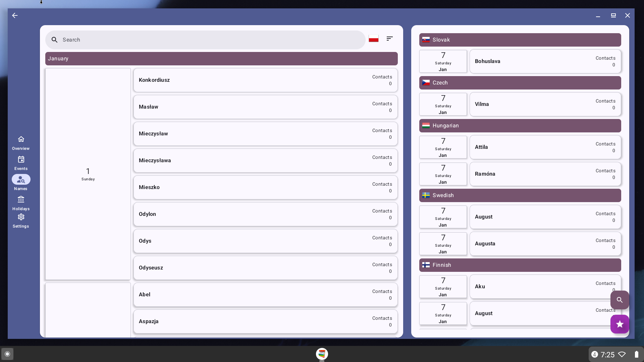Go to the Events calendar section

tap(21, 163)
